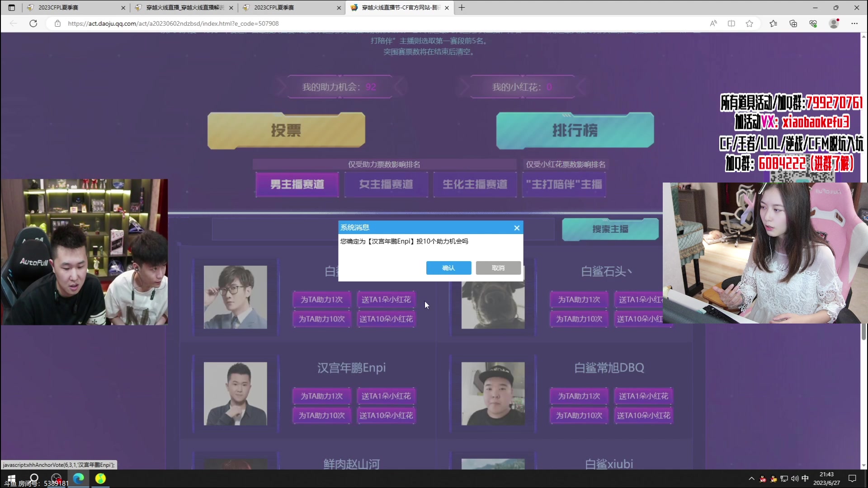The width and height of the screenshot is (868, 488).
Task: Open a new browser tab
Action: tap(462, 8)
